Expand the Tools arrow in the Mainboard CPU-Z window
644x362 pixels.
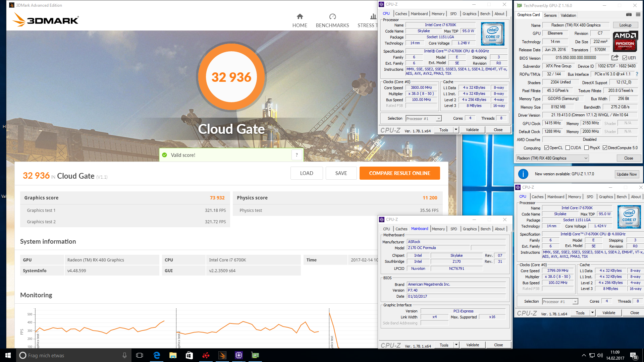click(x=456, y=345)
